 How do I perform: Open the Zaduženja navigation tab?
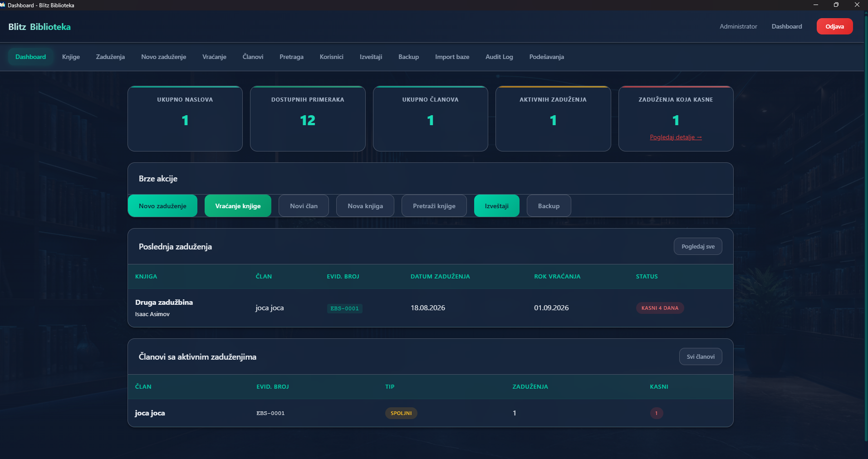(110, 57)
